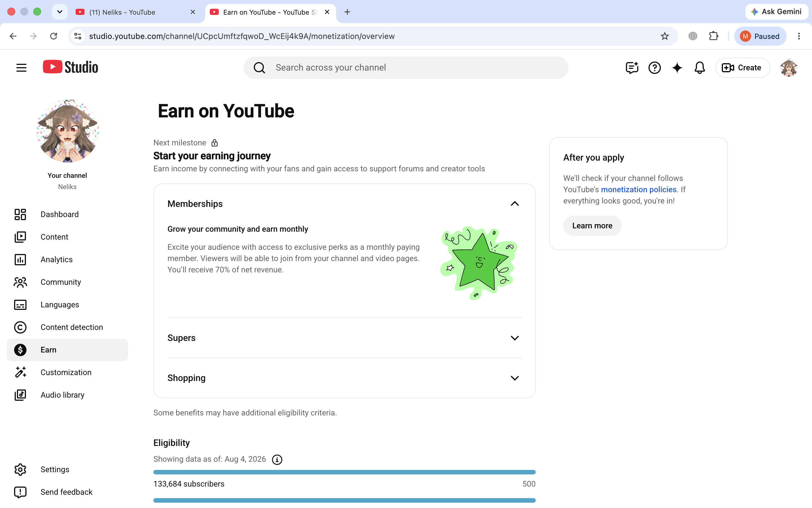
Task: Click the Send feedback icon
Action: click(20, 492)
